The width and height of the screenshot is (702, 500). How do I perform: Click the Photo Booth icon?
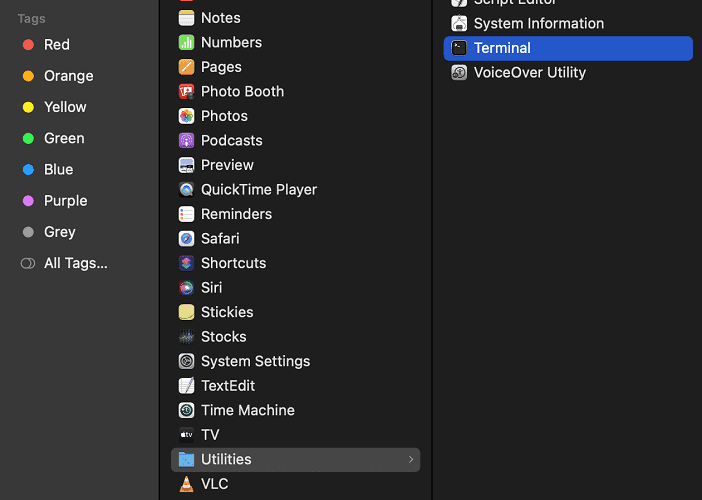click(186, 91)
